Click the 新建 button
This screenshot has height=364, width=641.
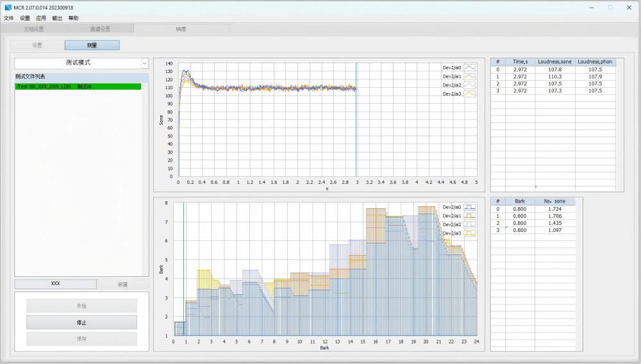pos(122,283)
